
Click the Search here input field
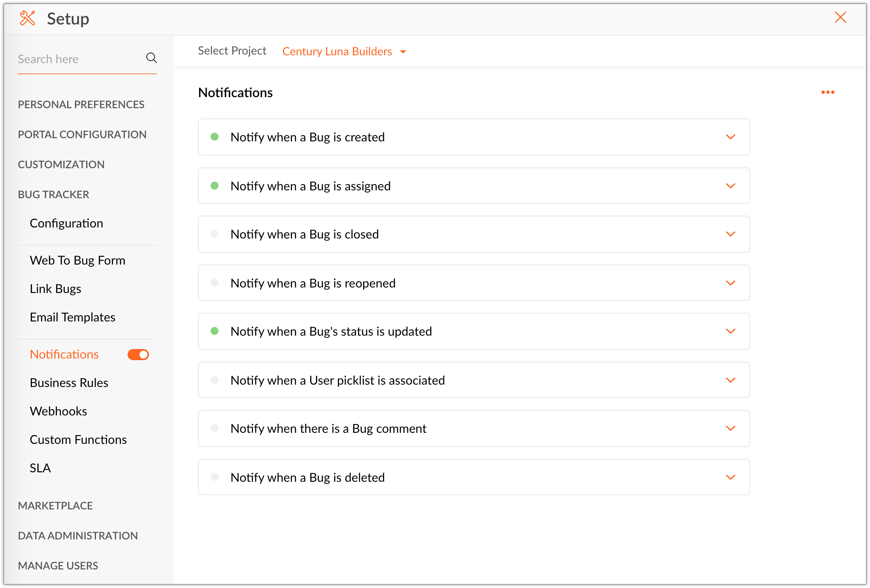(79, 59)
